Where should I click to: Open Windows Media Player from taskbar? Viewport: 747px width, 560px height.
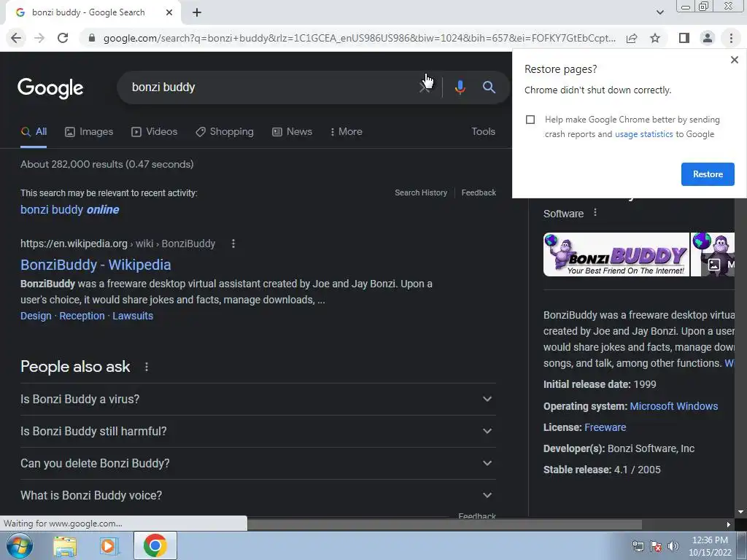[109, 546]
